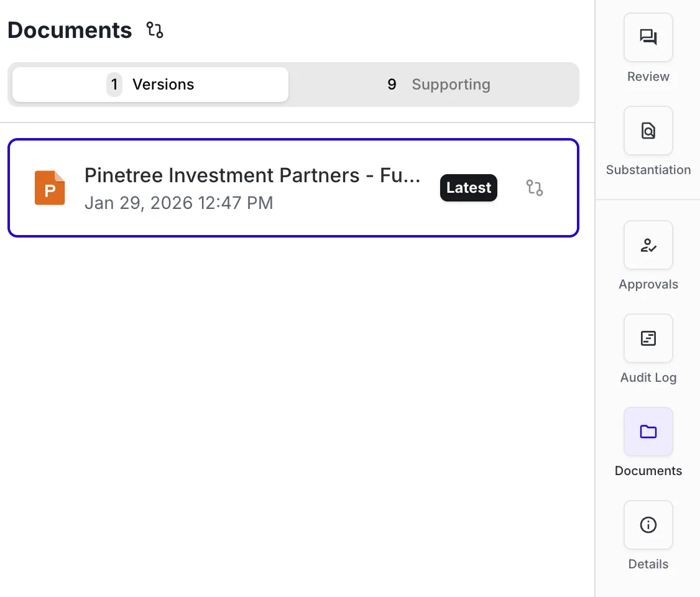Open the Audit Log sidebar icon

(648, 338)
